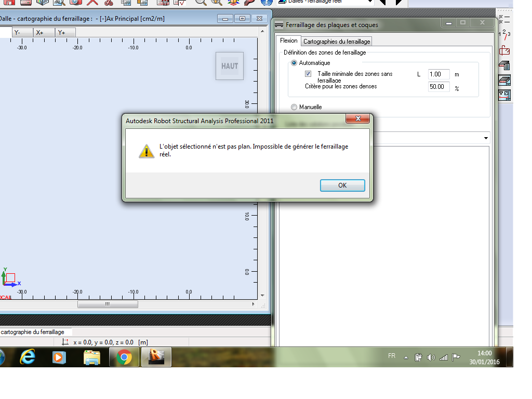Screen dimensions: 532x399
Task: Select the Automatique radio option
Action: point(294,63)
